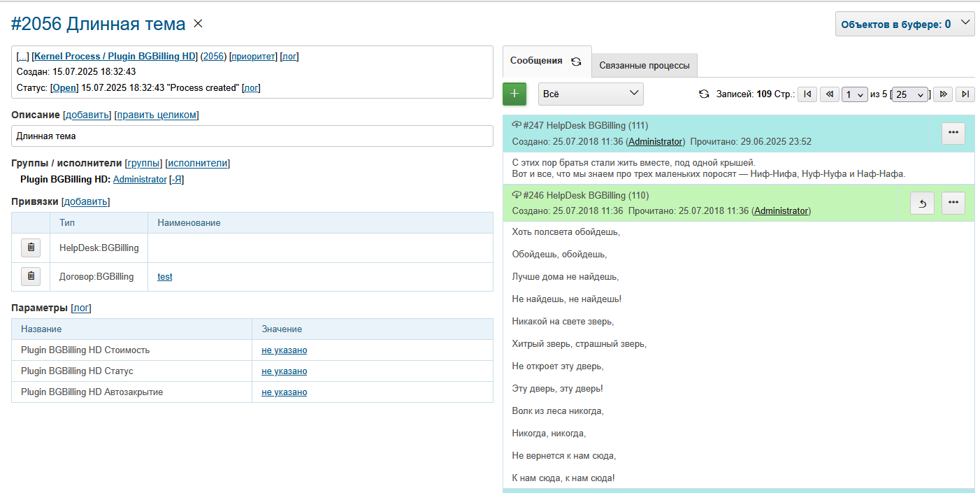Go to previous messages page

click(829, 93)
